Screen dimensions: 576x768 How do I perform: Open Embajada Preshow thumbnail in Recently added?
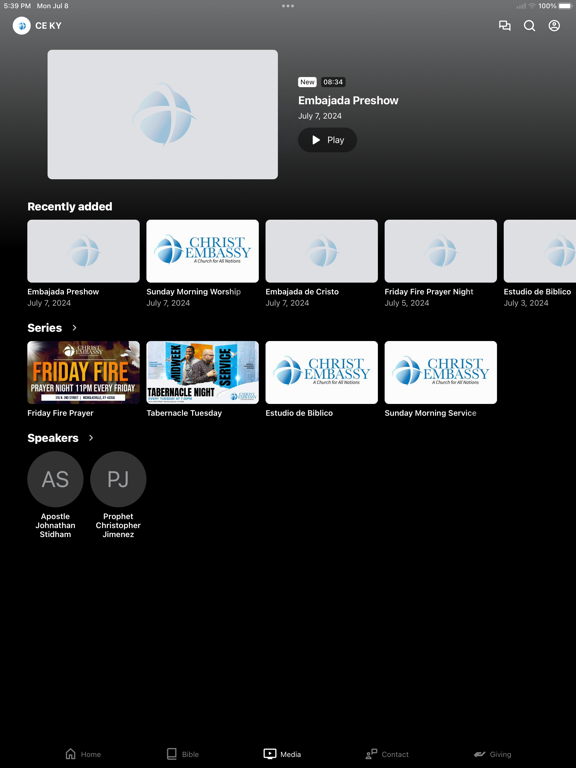click(x=83, y=251)
